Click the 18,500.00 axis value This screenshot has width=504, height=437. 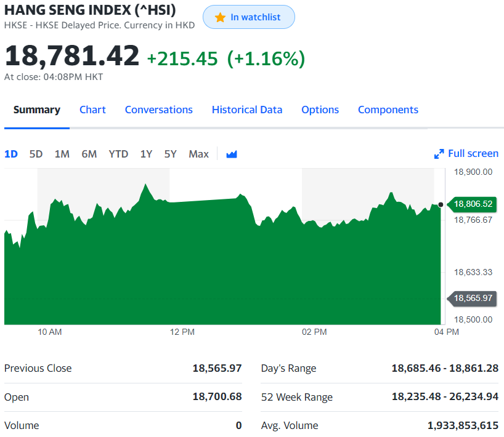click(x=473, y=320)
